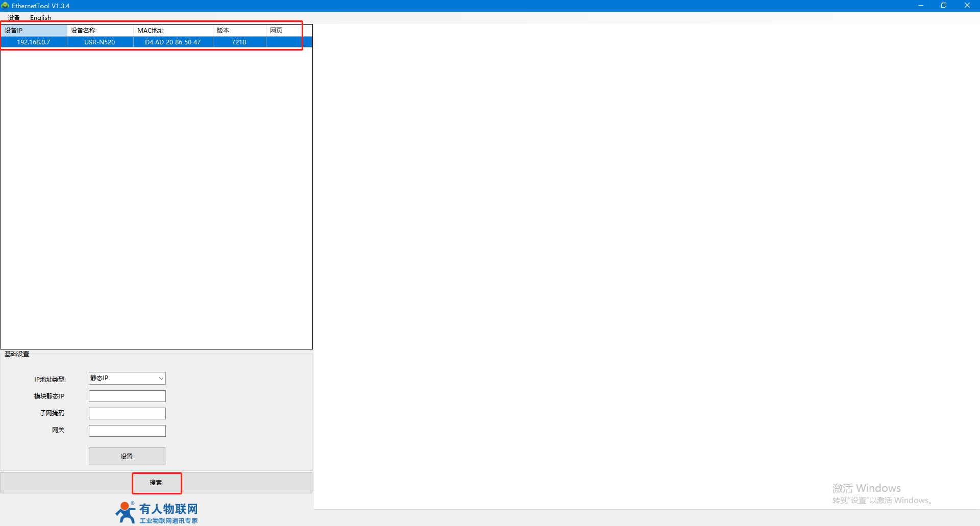Switch language via English menu
This screenshot has width=980, height=526.
coord(40,18)
